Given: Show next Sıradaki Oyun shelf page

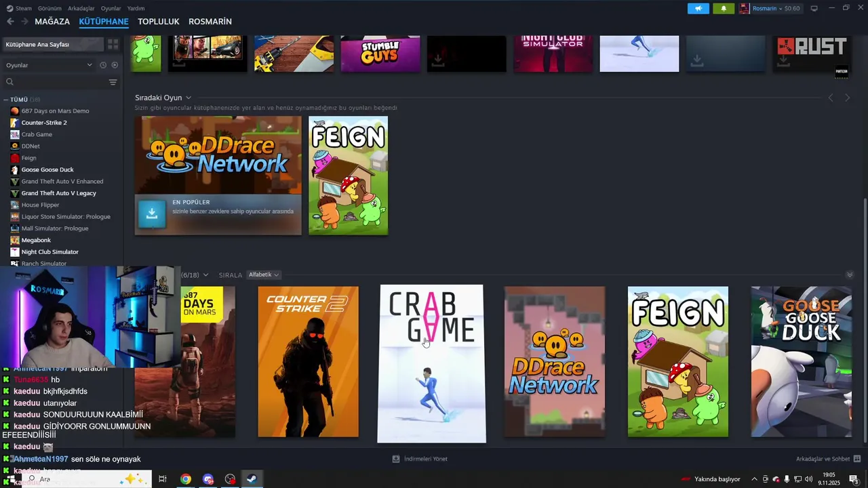Looking at the screenshot, I should 847,98.
